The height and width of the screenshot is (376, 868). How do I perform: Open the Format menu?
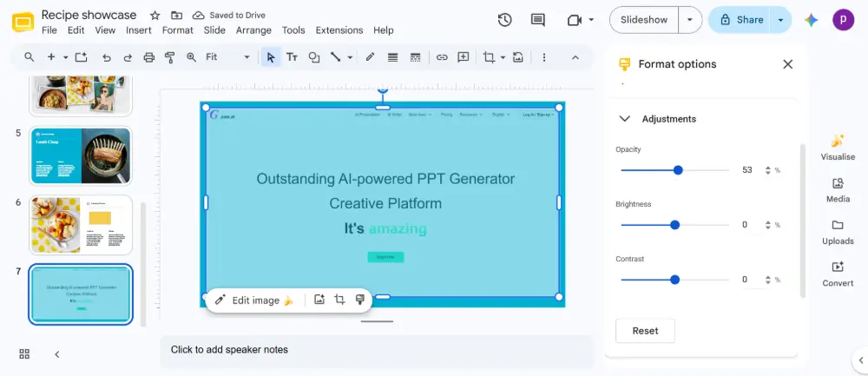point(178,30)
